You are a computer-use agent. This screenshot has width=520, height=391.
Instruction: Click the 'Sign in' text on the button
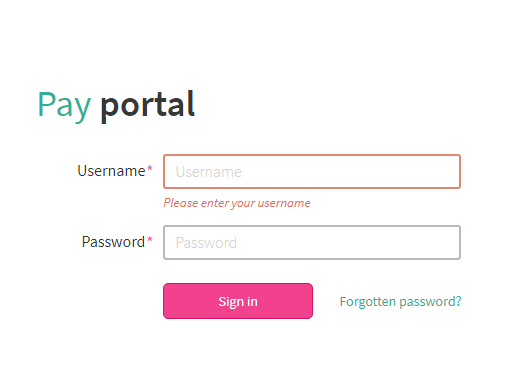[x=238, y=302]
